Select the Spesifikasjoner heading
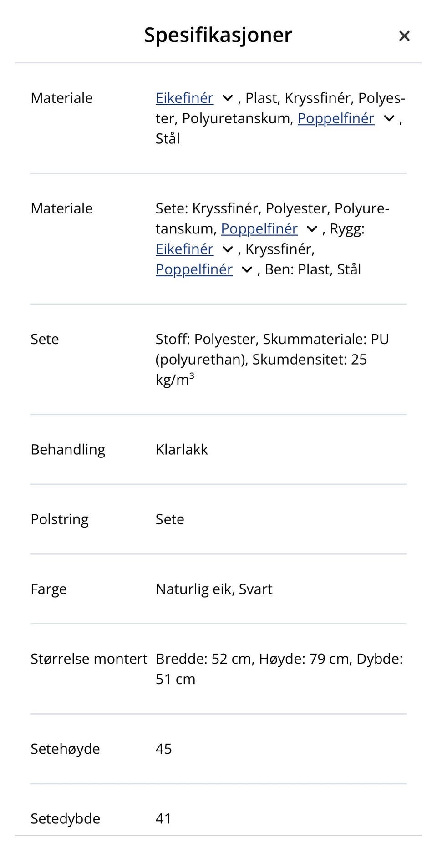This screenshot has height=868, width=437. click(x=218, y=35)
